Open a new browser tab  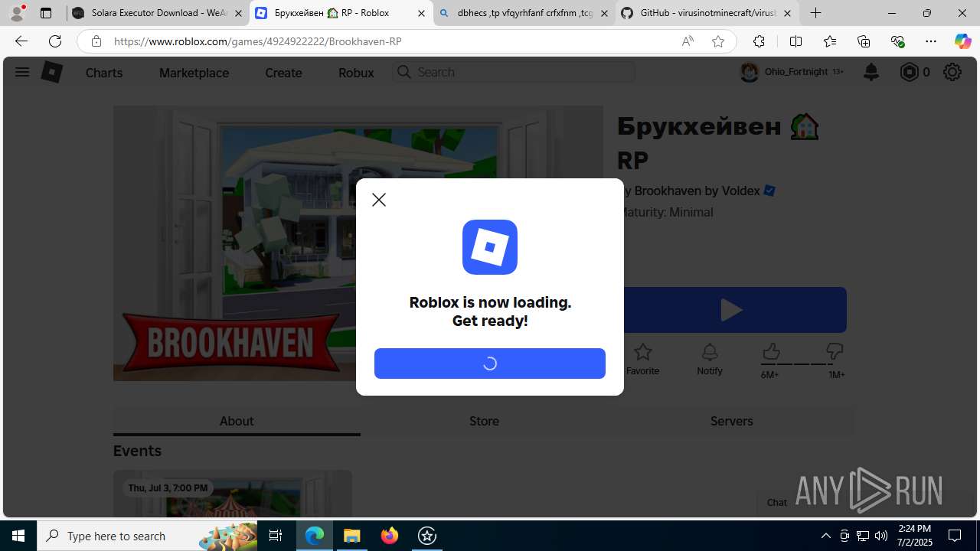pos(816,13)
